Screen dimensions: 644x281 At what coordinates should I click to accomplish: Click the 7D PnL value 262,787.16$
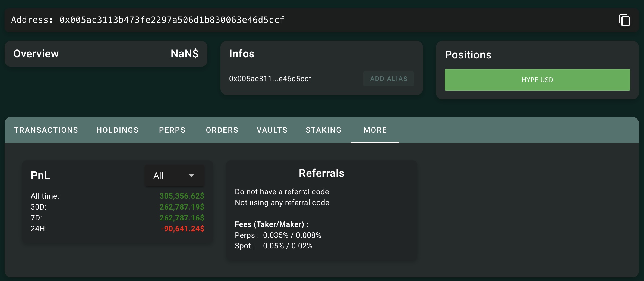coord(182,218)
